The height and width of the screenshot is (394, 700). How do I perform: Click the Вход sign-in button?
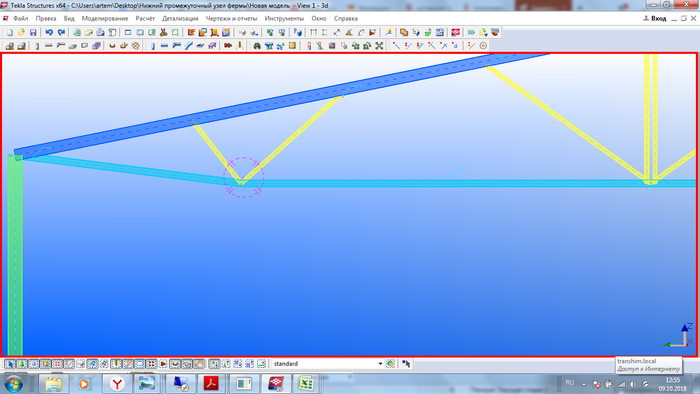click(x=655, y=18)
